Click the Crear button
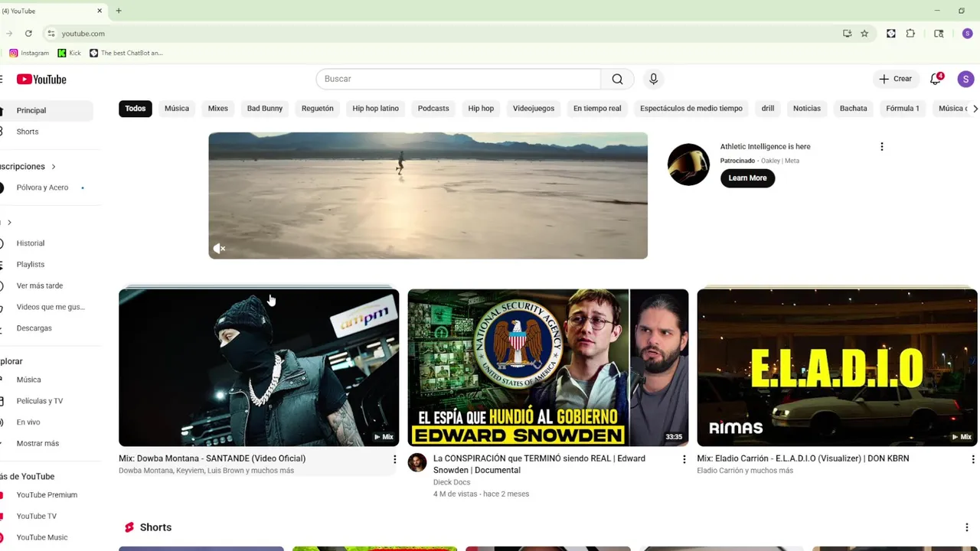 point(895,79)
